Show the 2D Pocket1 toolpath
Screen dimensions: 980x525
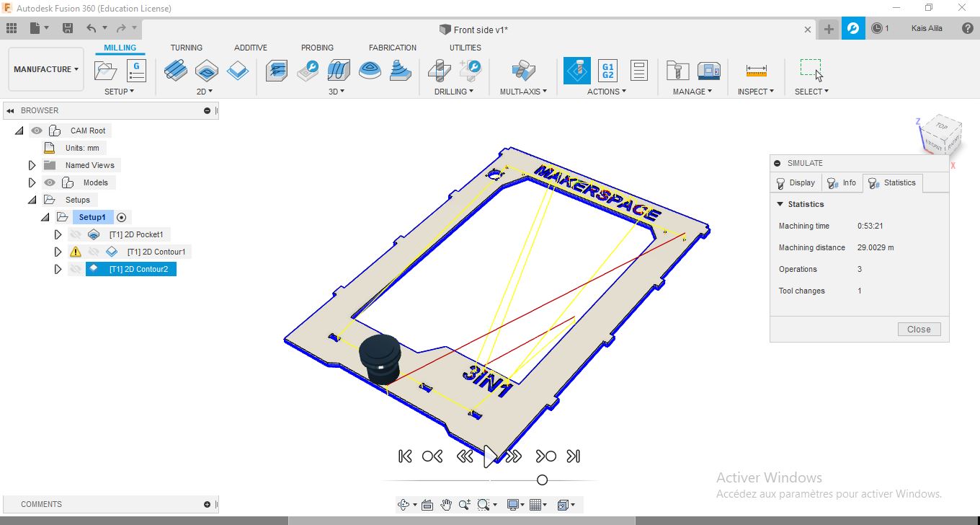[x=75, y=234]
